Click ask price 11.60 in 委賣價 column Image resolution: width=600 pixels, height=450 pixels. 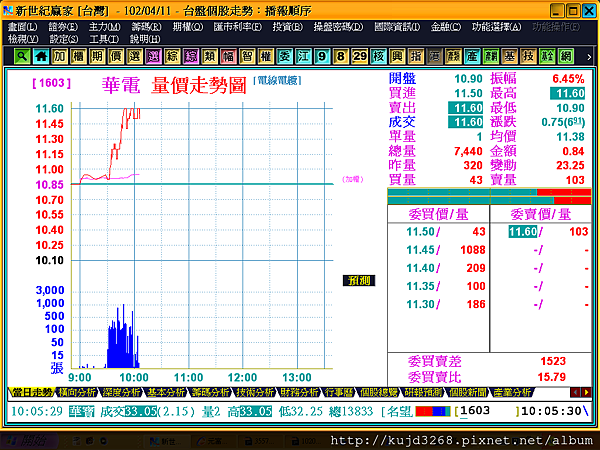click(x=523, y=232)
